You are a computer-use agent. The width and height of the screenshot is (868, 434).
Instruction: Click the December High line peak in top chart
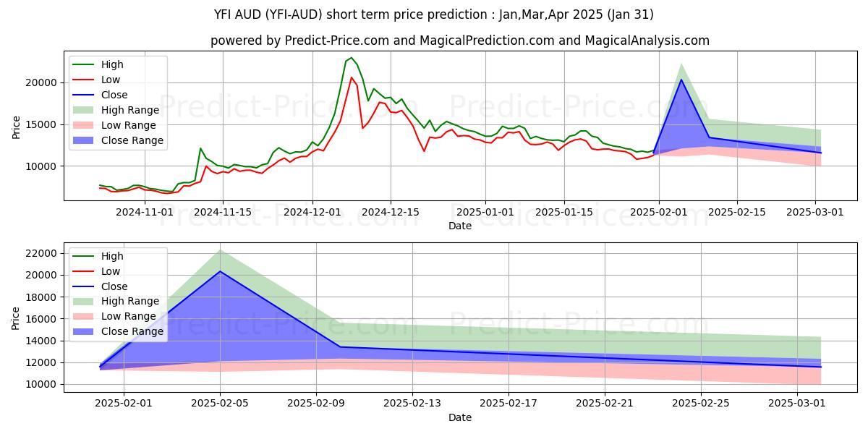point(352,58)
